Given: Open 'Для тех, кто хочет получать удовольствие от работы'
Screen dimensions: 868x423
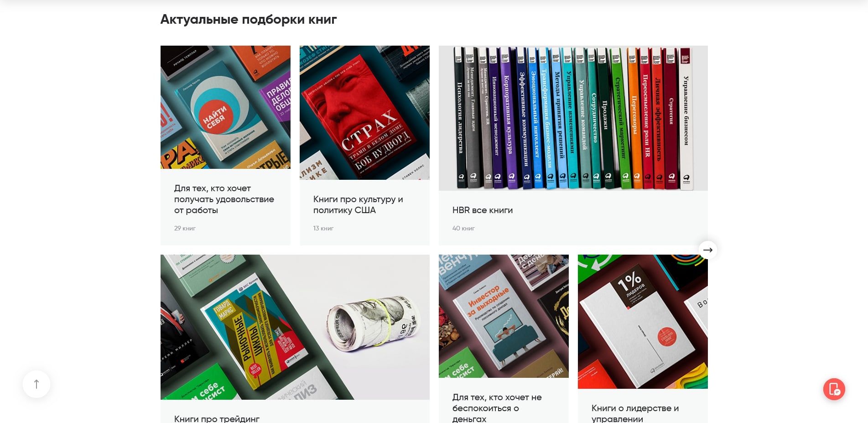Looking at the screenshot, I should point(224,199).
